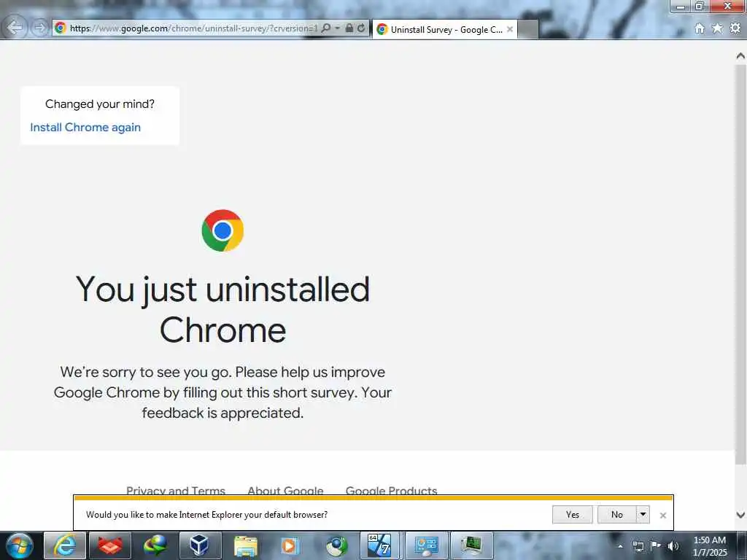This screenshot has width=747, height=560.
Task: Answer Yes to default browser prompt
Action: pos(572,515)
